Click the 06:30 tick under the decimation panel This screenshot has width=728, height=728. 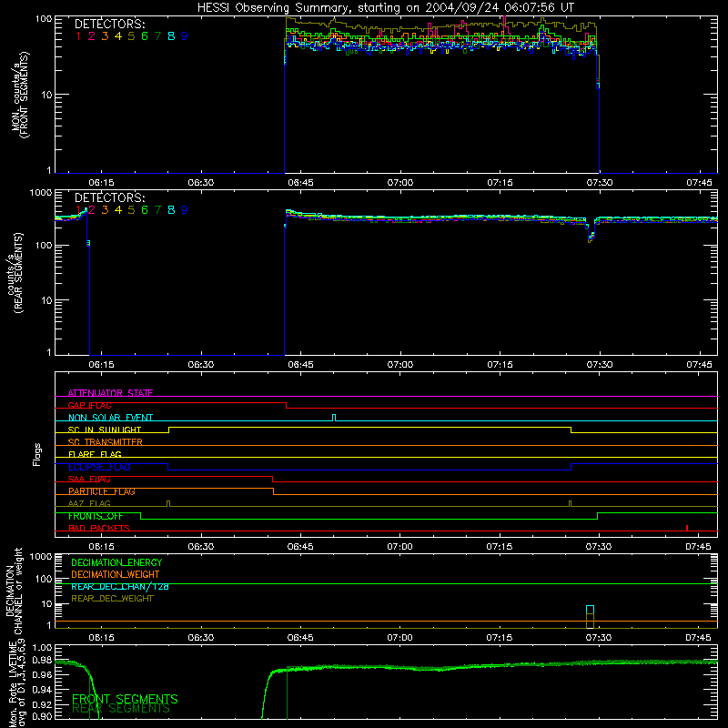[x=200, y=638]
